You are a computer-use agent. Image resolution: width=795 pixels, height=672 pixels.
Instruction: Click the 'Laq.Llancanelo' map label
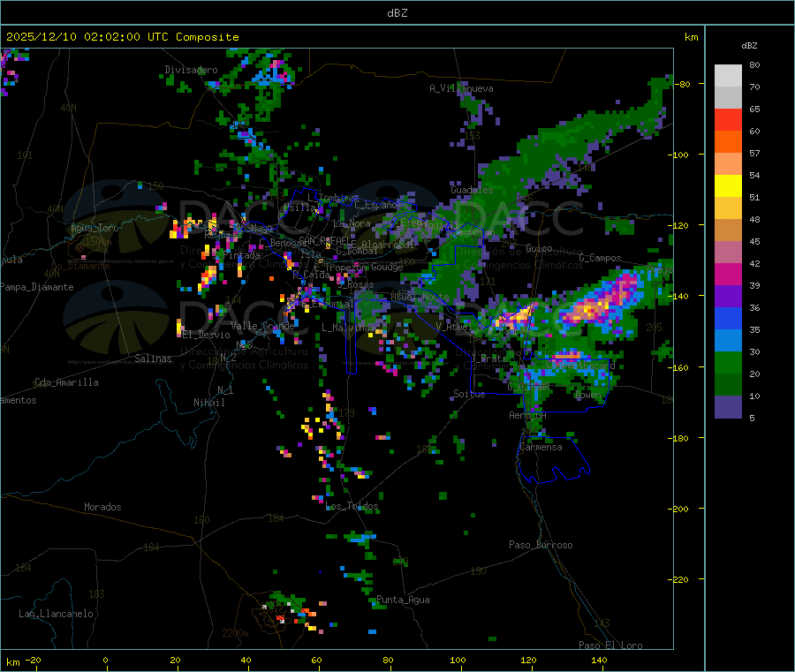pyautogui.click(x=56, y=614)
